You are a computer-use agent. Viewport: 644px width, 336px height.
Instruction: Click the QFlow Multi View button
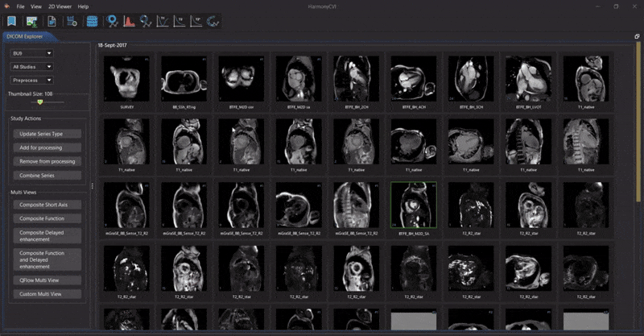point(47,280)
